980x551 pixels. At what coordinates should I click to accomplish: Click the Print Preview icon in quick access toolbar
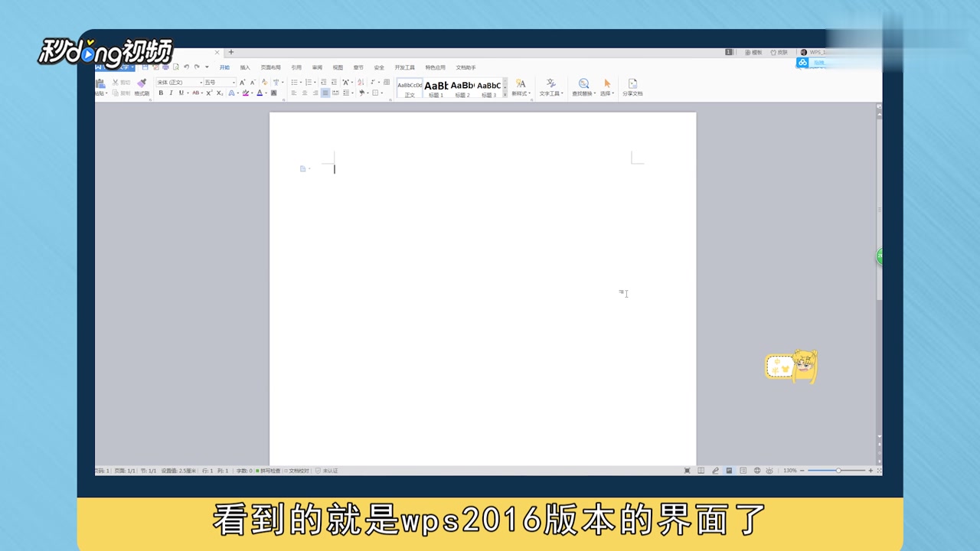coord(176,67)
